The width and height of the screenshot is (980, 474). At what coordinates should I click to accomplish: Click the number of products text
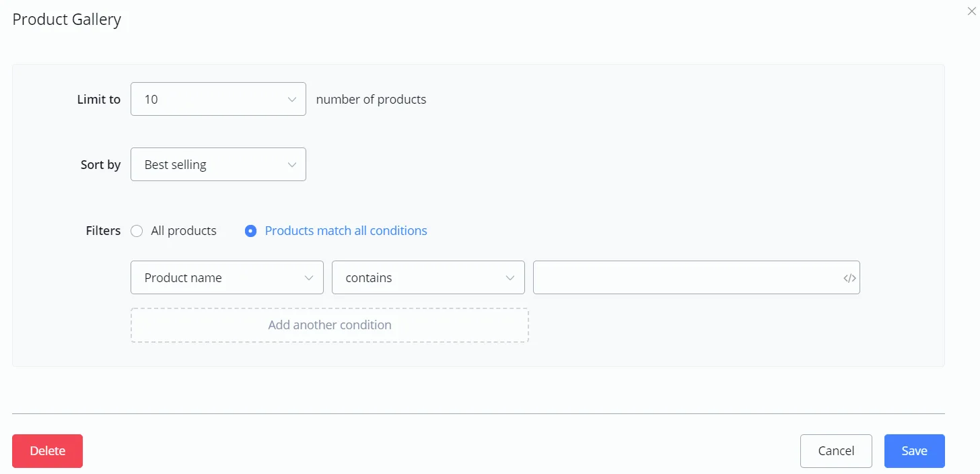371,100
